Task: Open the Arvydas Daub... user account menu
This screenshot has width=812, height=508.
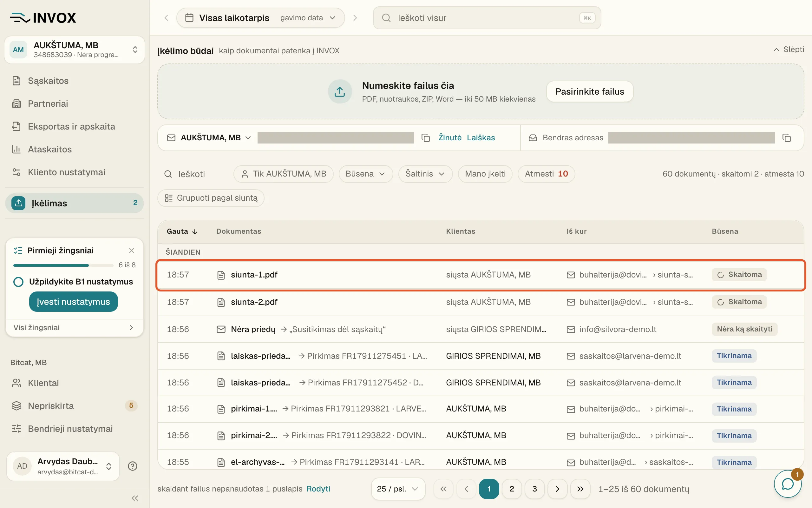Action: [63, 466]
